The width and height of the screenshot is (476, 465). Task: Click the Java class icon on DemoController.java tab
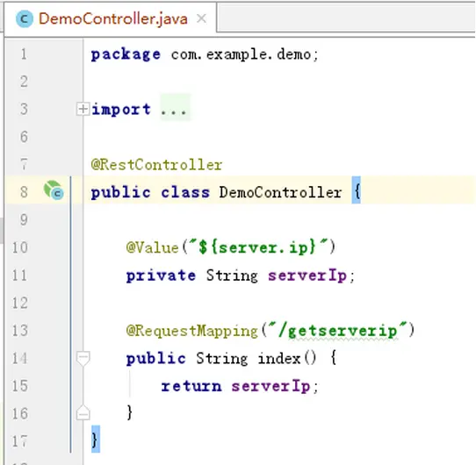25,19
